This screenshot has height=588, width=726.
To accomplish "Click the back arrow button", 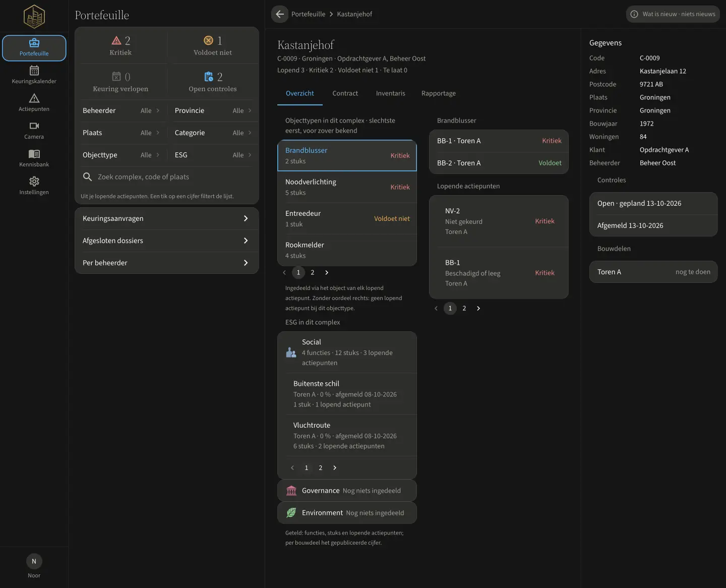I will coord(280,14).
